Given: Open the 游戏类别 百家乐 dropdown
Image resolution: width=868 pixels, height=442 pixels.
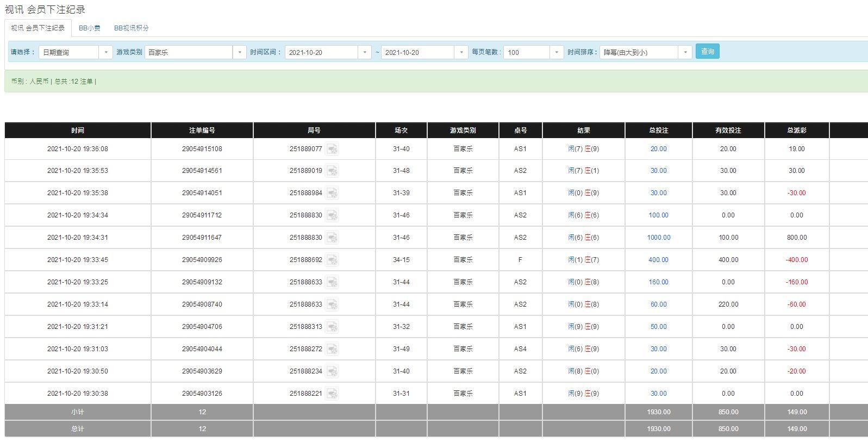Looking at the screenshot, I should click(240, 52).
